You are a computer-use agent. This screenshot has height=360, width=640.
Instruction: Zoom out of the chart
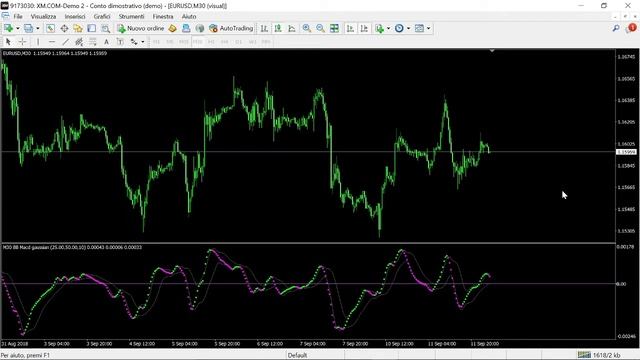pyautogui.click(x=320, y=28)
